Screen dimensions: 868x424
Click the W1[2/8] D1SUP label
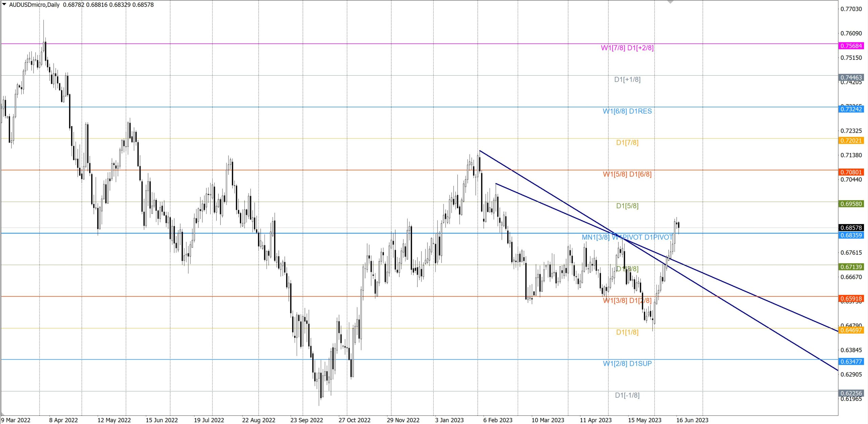tap(627, 364)
